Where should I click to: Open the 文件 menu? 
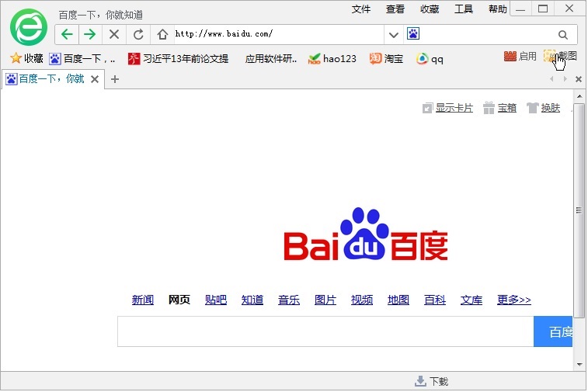360,9
